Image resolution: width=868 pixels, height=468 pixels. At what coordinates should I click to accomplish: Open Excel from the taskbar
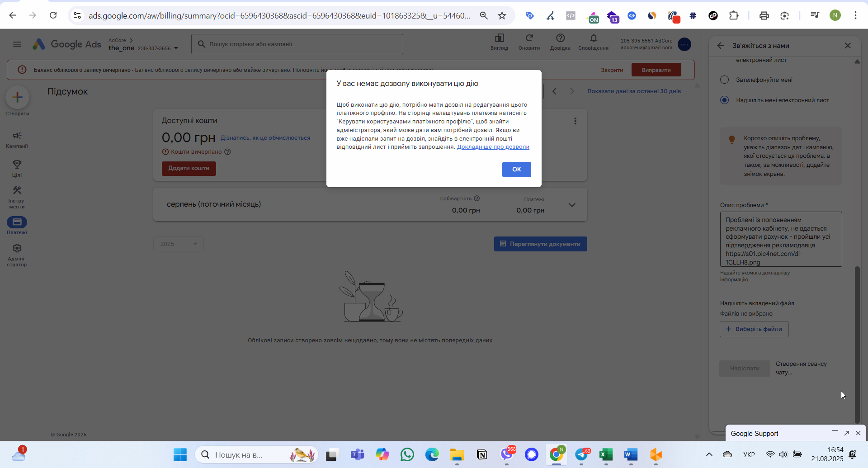coord(606,455)
